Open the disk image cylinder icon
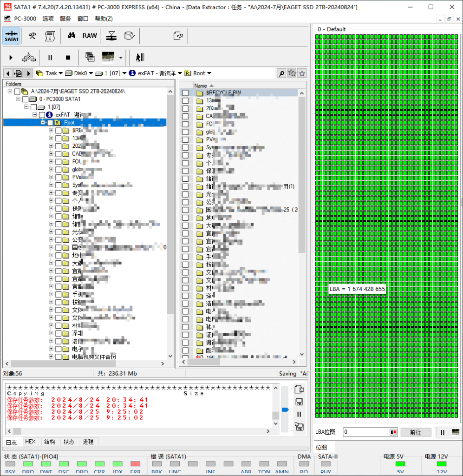Image resolution: width=463 pixels, height=476 pixels. point(130,36)
